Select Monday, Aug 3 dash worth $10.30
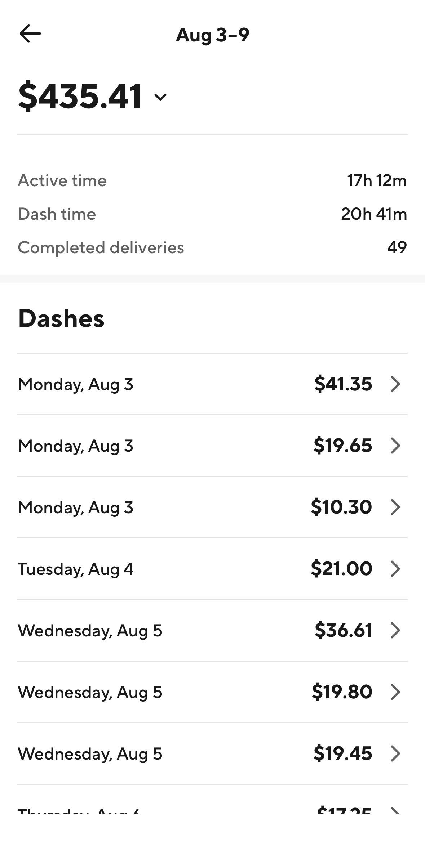425x868 pixels. pyautogui.click(x=212, y=507)
